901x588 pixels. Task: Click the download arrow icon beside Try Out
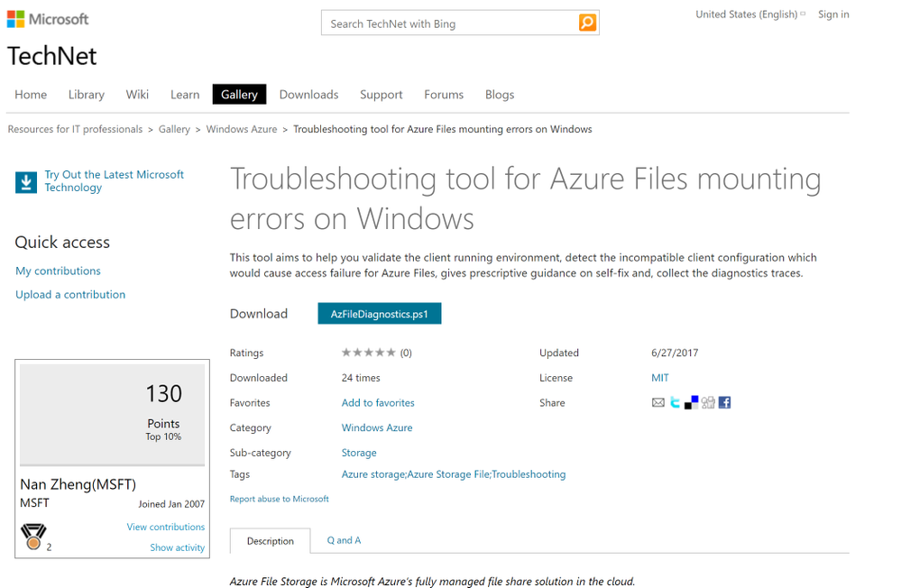[26, 182]
